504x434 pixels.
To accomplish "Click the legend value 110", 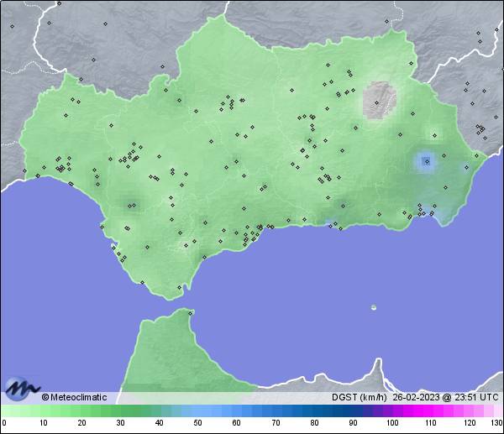I will tap(431, 423).
